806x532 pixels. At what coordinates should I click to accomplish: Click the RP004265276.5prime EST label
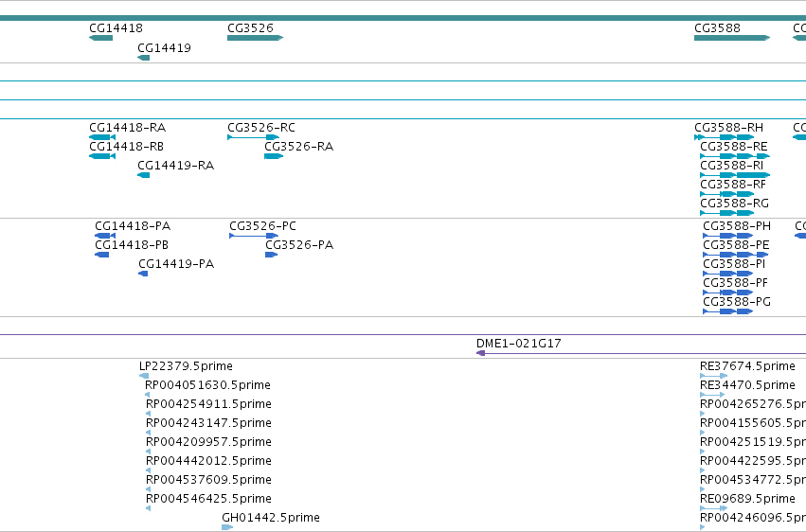point(753,404)
